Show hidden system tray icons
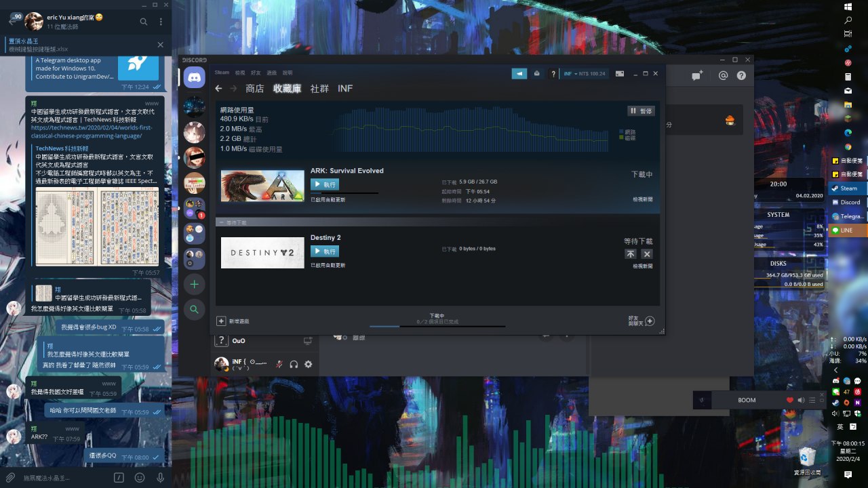The image size is (868, 488). 836,370
